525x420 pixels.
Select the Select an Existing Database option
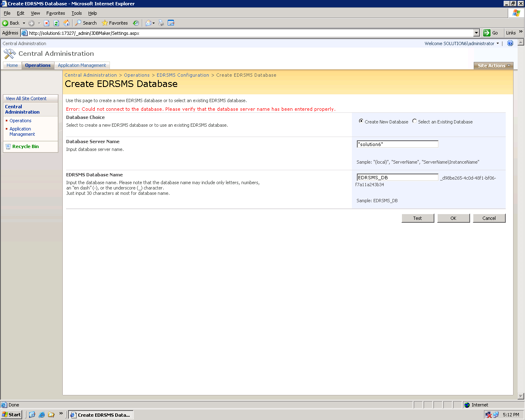414,121
